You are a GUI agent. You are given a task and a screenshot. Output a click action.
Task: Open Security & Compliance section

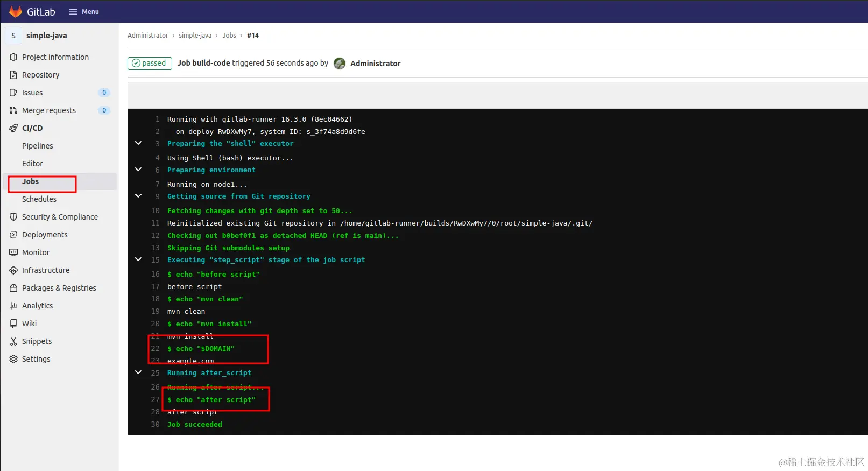60,217
